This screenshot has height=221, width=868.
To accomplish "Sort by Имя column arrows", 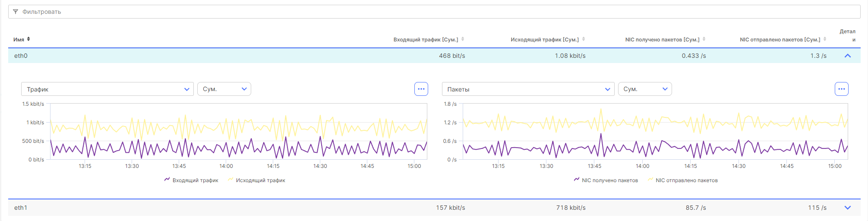I will (x=28, y=39).
